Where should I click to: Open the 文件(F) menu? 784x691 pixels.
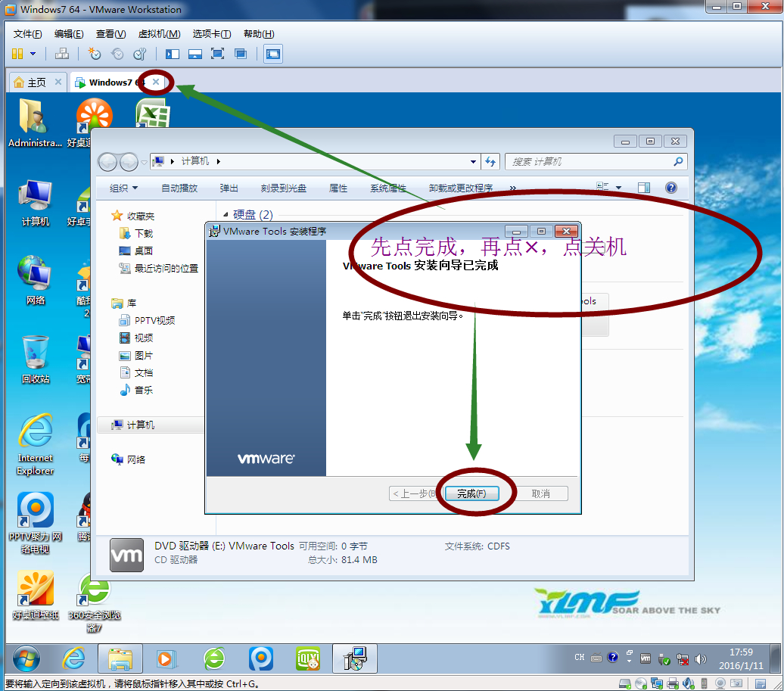(27, 34)
